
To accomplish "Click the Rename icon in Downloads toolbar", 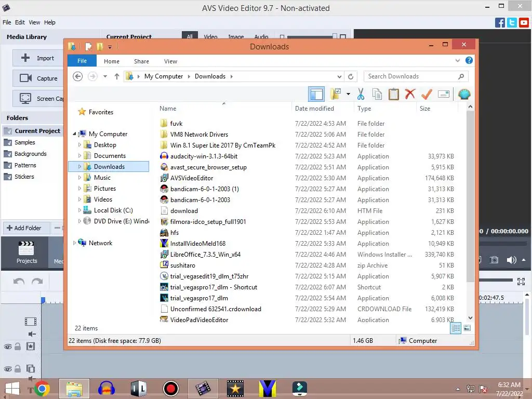I will coord(444,94).
